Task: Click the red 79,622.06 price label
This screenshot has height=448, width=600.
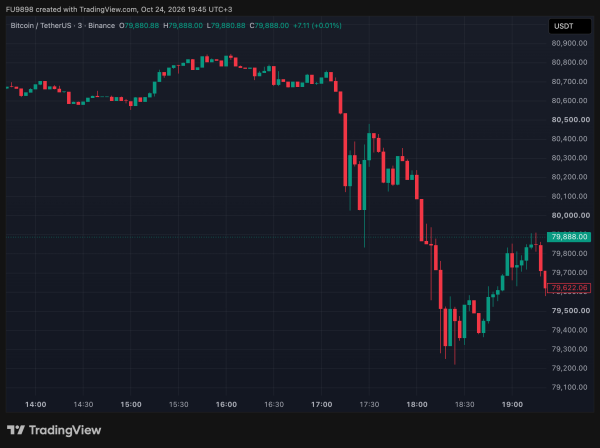Action: click(x=569, y=288)
